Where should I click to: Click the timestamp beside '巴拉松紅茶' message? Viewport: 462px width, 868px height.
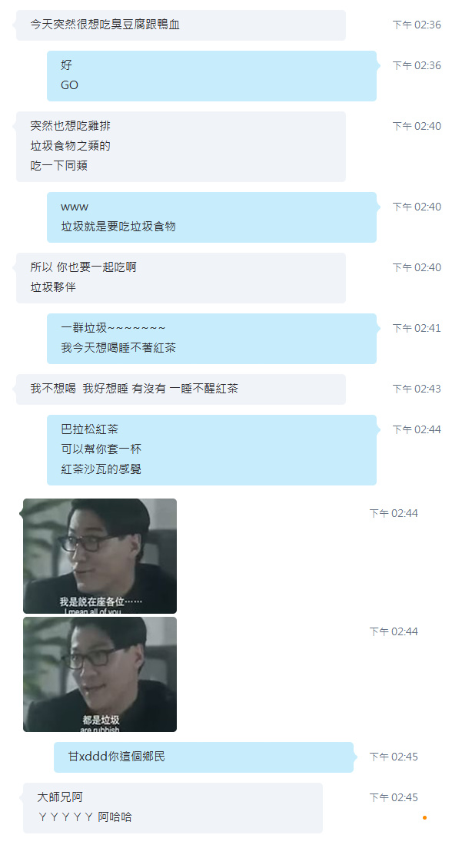tap(417, 429)
